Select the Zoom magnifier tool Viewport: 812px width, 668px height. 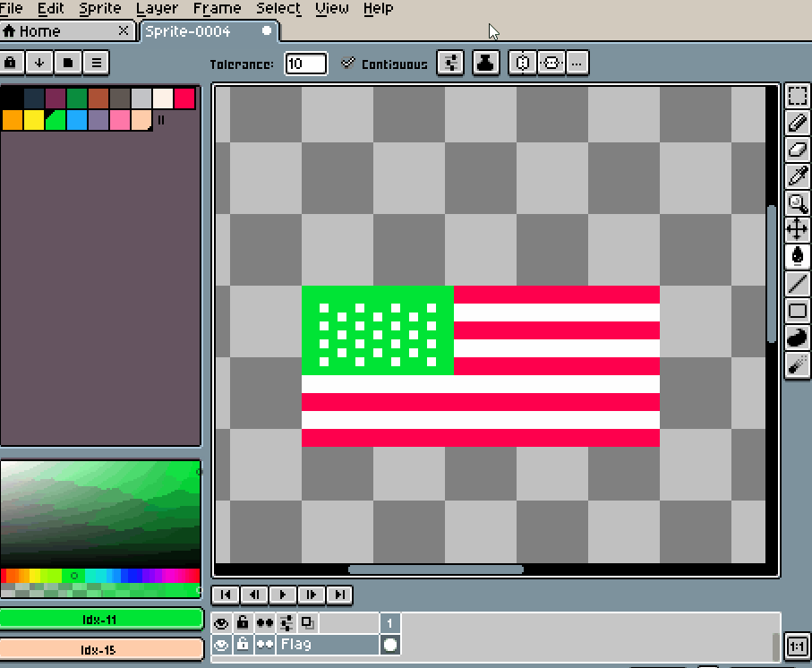[x=797, y=203]
